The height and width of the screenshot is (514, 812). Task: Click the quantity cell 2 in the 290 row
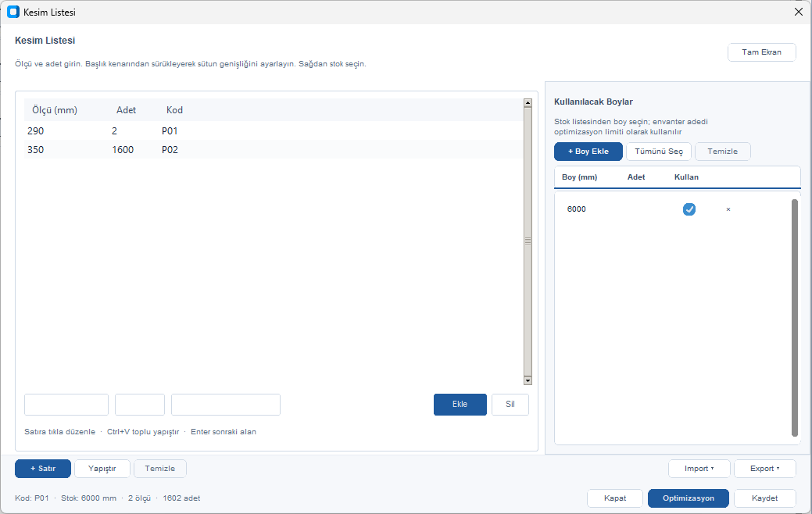(114, 131)
